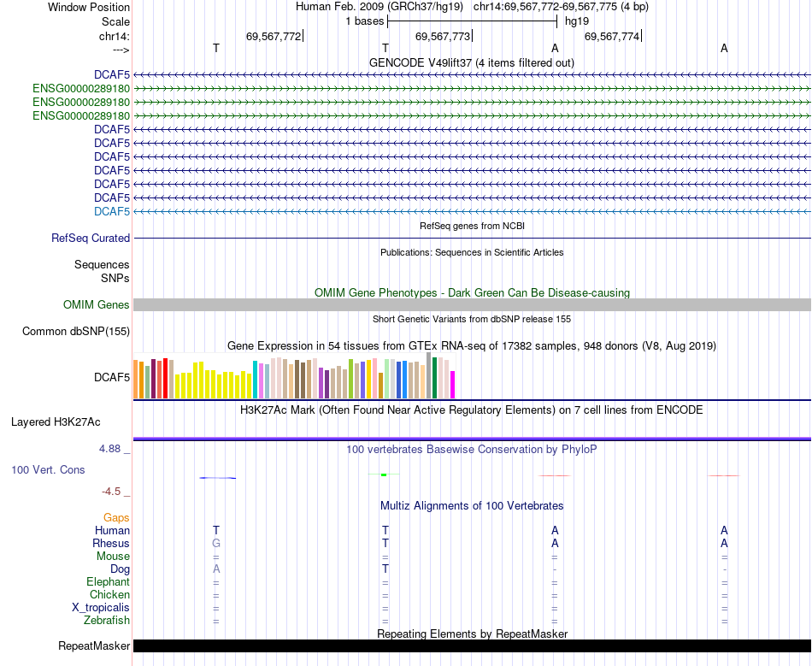The height and width of the screenshot is (666, 812).
Task: Select the X_tropicalis alignment row label
Action: pyautogui.click(x=101, y=608)
